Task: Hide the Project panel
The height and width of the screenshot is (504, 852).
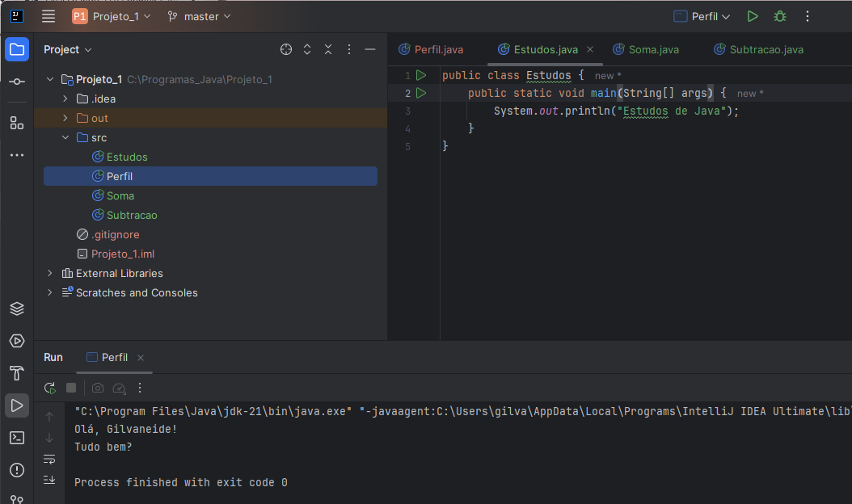Action: coord(370,49)
